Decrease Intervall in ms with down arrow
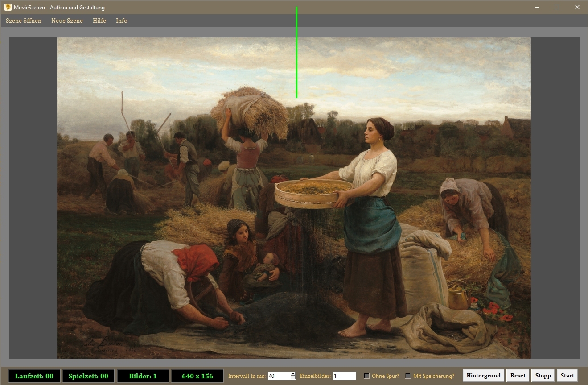The height and width of the screenshot is (385, 588). click(293, 378)
